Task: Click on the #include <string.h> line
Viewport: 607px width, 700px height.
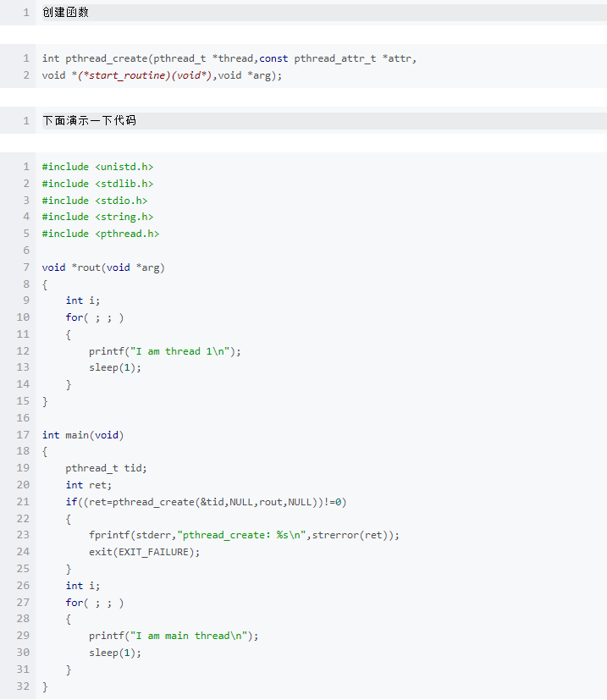Action: tap(97, 217)
